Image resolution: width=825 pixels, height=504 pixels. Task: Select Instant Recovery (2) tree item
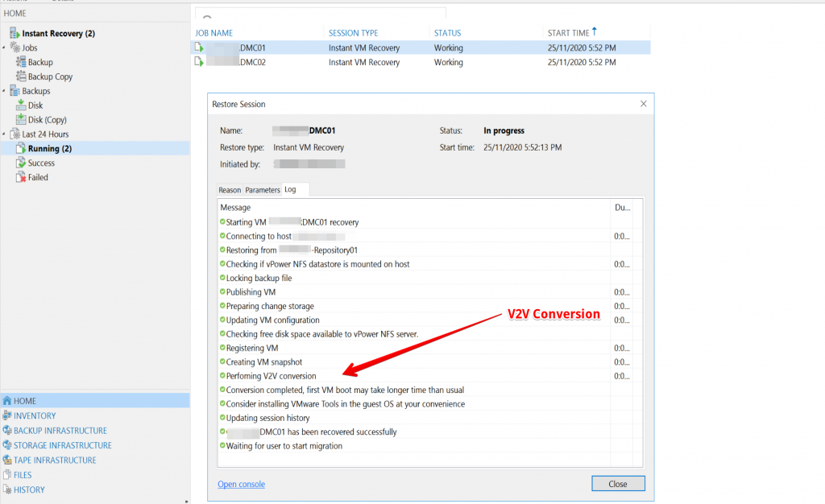tap(58, 33)
